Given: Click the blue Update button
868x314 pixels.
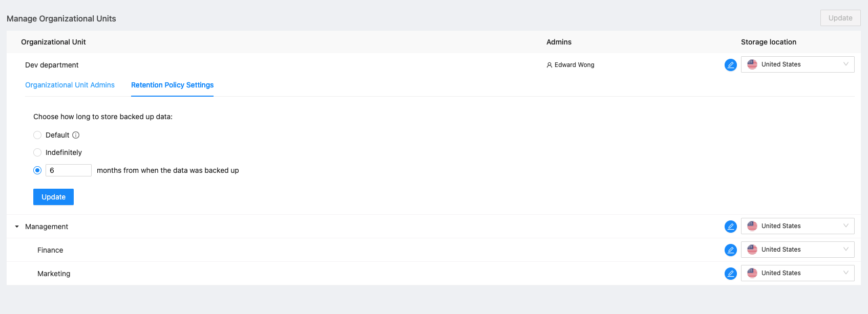Looking at the screenshot, I should [53, 197].
